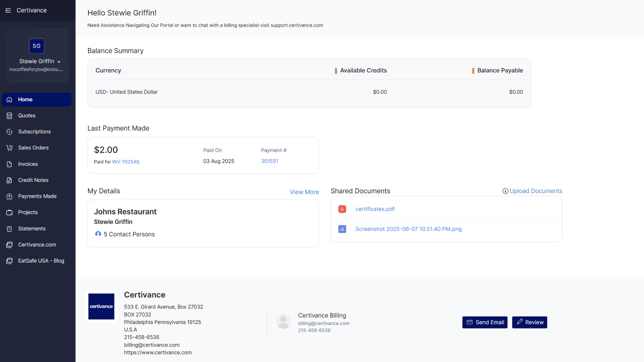644x362 pixels.
Task: Go to Invoices page
Action: click(x=28, y=164)
